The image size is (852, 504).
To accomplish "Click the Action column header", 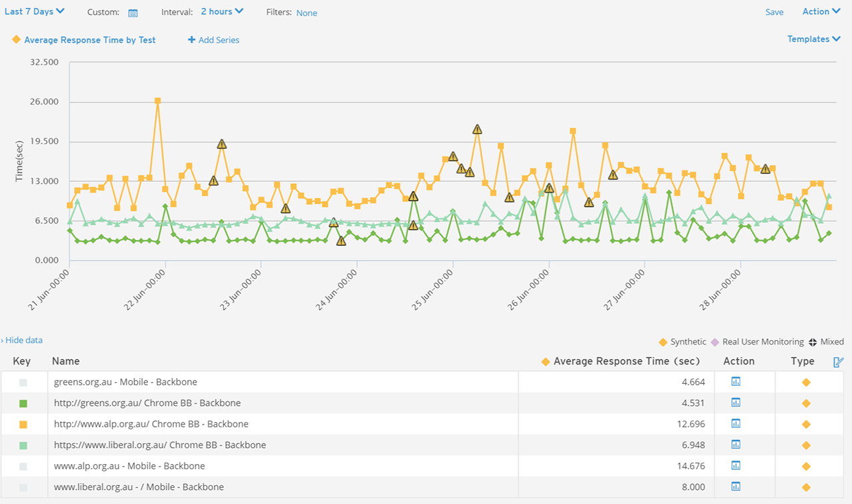I will pos(739,361).
